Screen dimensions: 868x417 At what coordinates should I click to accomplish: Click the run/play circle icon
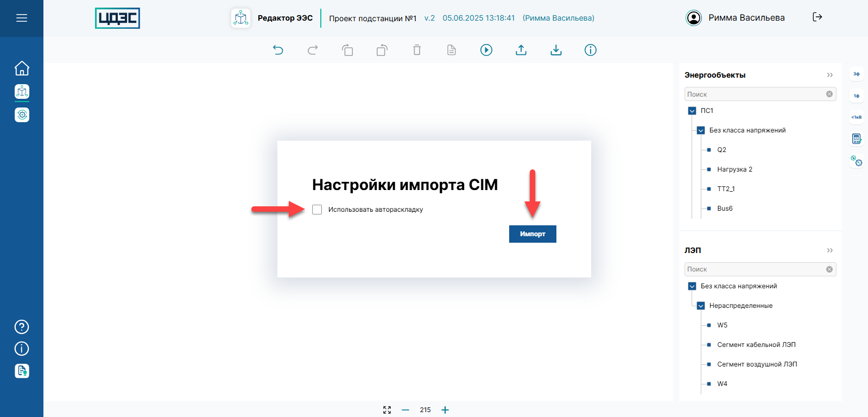coord(486,50)
